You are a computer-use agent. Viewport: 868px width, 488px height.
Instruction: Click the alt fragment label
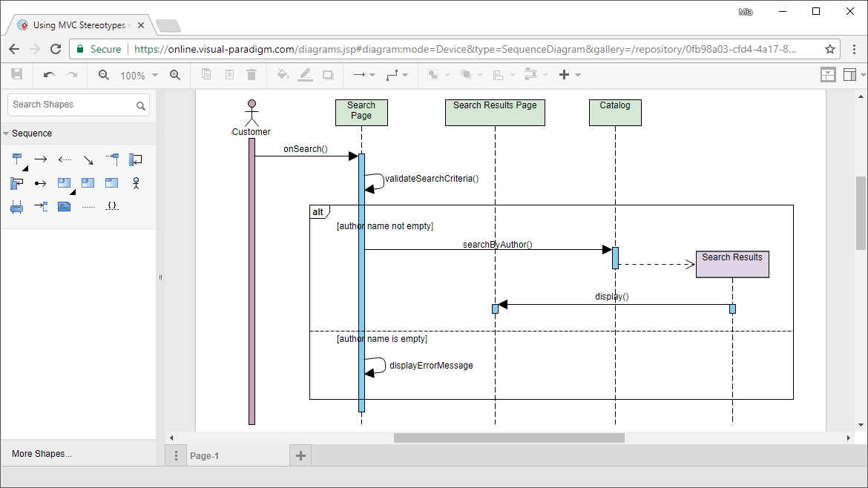pyautogui.click(x=318, y=212)
